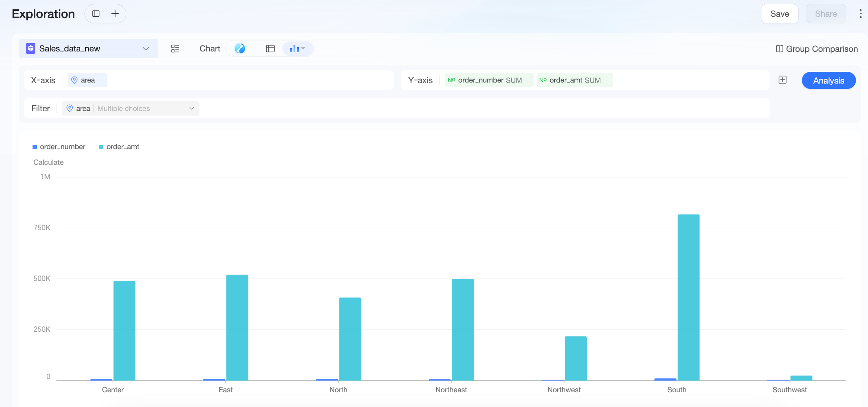Click the Share button
This screenshot has height=407, width=868.
826,14
